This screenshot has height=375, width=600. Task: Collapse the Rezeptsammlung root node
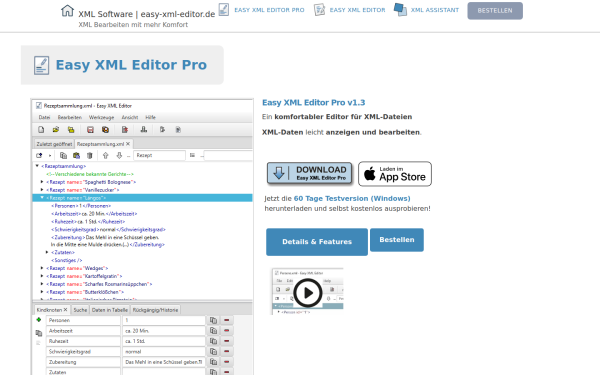[x=37, y=166]
